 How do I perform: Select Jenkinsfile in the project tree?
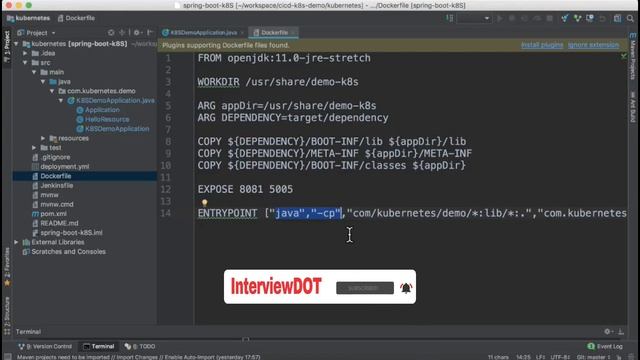pos(53,185)
